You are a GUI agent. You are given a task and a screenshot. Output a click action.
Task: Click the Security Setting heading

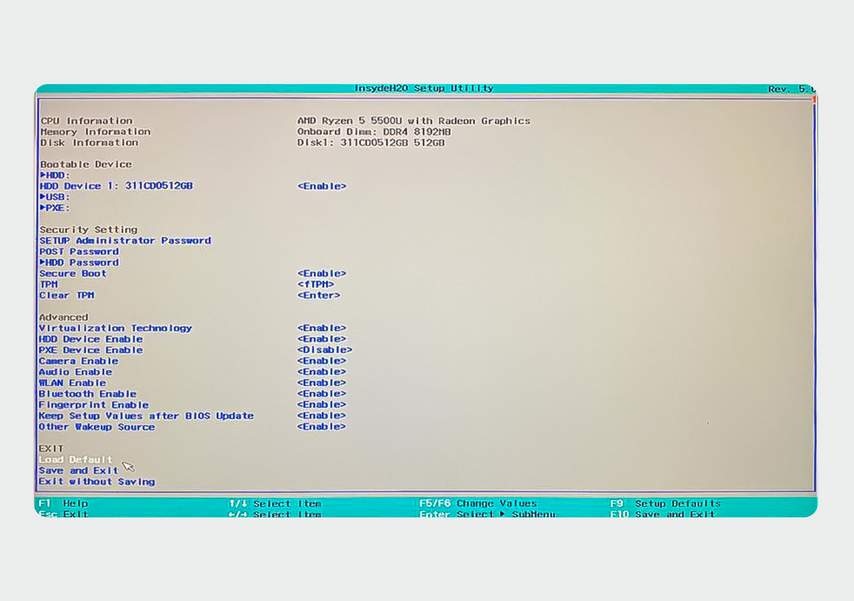pos(89,230)
